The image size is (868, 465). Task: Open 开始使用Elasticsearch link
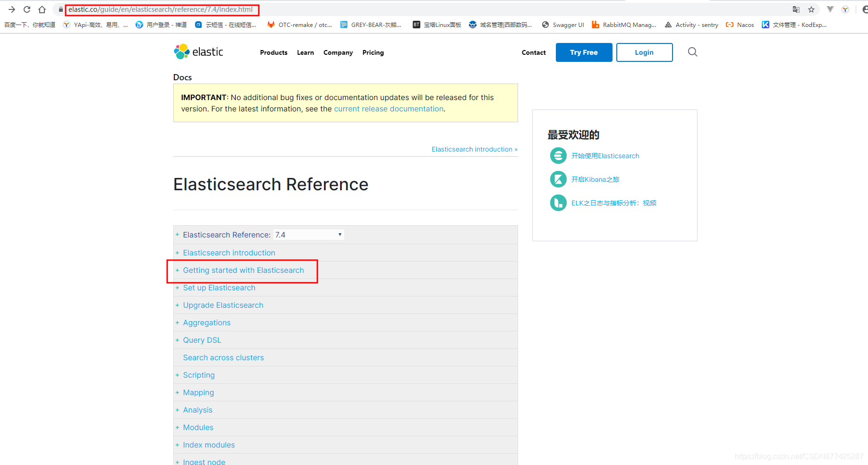pos(605,156)
